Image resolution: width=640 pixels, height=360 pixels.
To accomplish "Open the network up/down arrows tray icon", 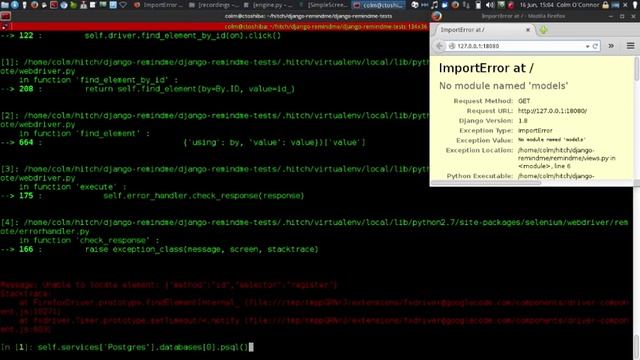I will tap(466, 5).
